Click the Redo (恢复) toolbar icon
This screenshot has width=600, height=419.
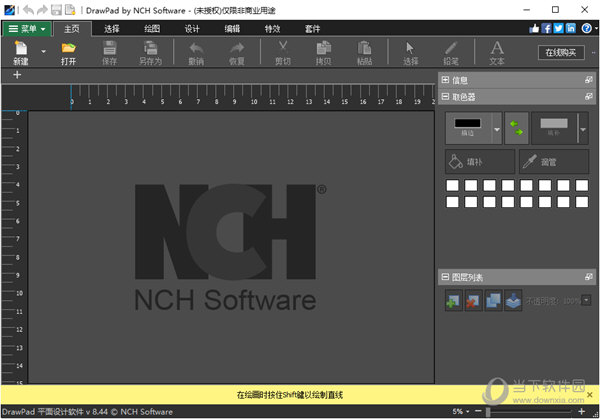[x=237, y=48]
